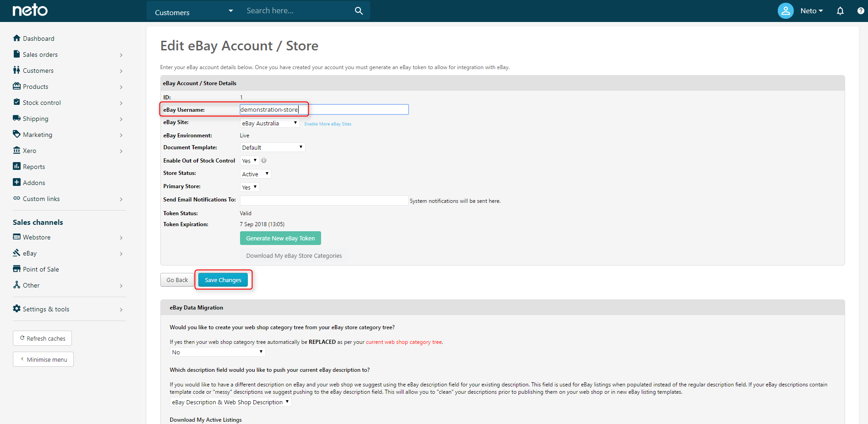Viewport: 868px width, 424px height.
Task: Click Download My eBay Store Categories
Action: [x=294, y=255]
